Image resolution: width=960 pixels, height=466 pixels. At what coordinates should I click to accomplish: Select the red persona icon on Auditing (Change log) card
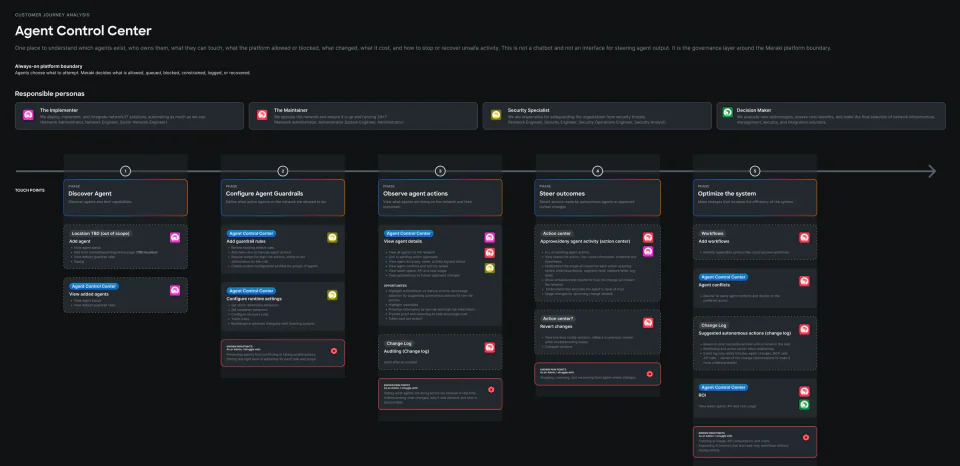(x=490, y=348)
